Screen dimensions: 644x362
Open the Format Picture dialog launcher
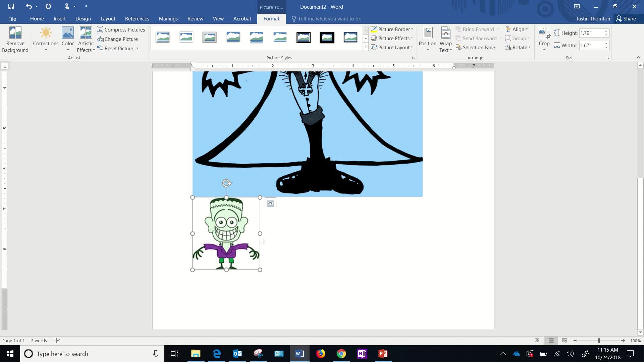413,58
